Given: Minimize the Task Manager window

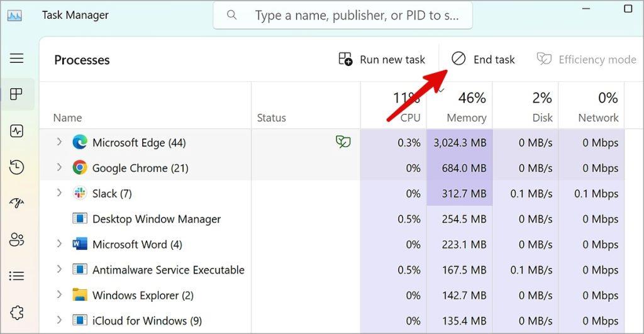Looking at the screenshot, I should click(586, 8).
